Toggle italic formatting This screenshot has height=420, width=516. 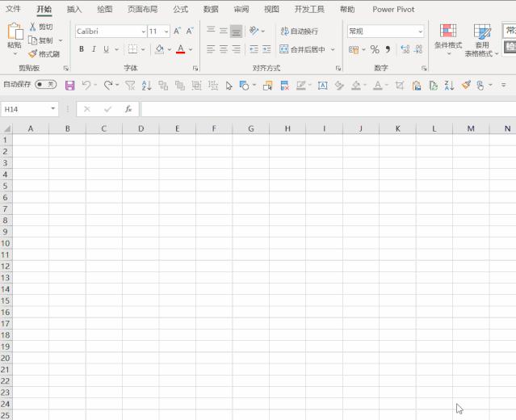tap(94, 49)
